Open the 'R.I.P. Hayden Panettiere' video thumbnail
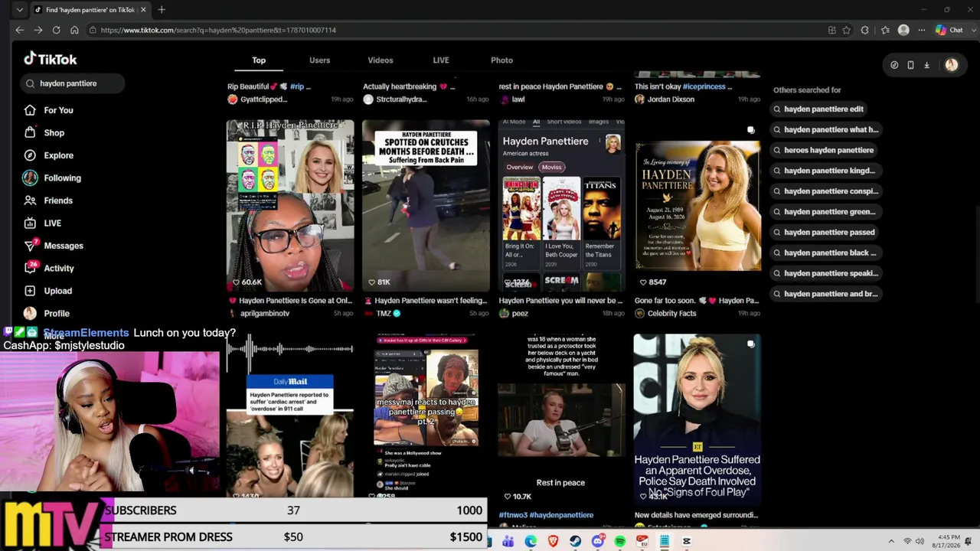Viewport: 980px width, 551px height. point(290,204)
